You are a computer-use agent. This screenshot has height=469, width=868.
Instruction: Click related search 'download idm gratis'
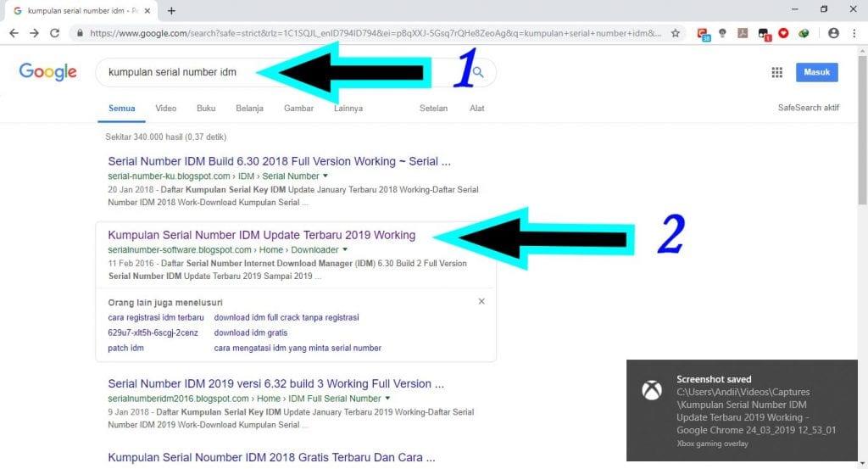[251, 332]
